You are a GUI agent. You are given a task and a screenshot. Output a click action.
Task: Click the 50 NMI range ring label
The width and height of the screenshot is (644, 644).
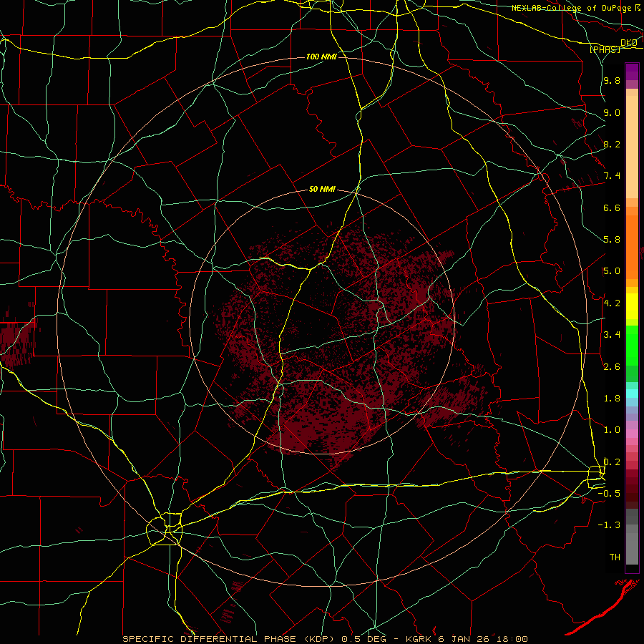322,190
